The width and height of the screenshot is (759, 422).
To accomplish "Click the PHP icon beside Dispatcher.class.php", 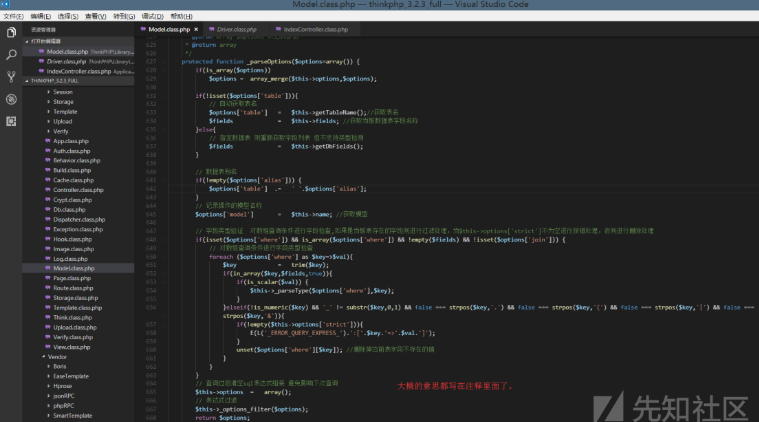I will [48, 219].
